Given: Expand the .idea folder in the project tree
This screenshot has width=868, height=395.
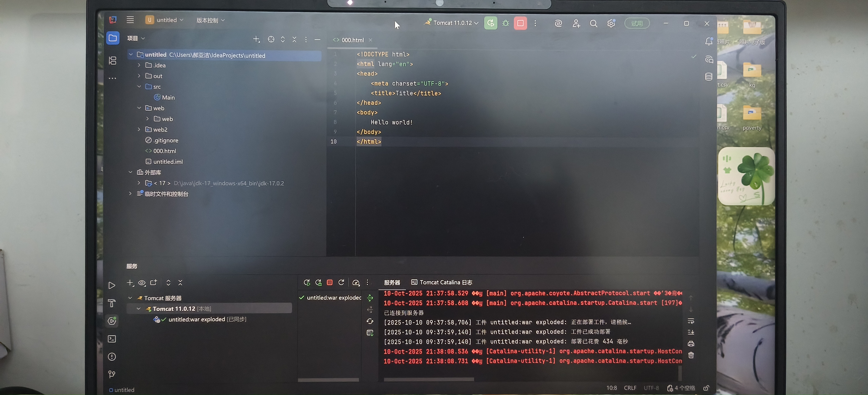Looking at the screenshot, I should (139, 65).
